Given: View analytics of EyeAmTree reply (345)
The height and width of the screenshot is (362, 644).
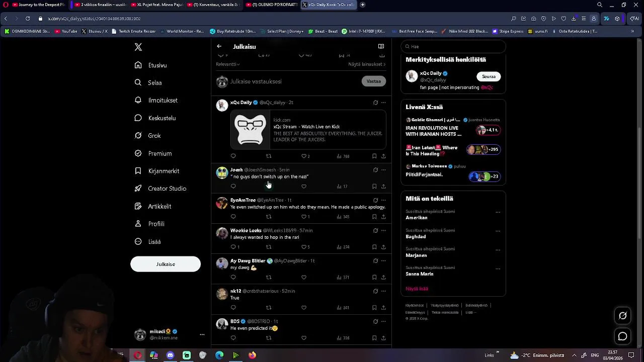Looking at the screenshot, I should pyautogui.click(x=343, y=217).
